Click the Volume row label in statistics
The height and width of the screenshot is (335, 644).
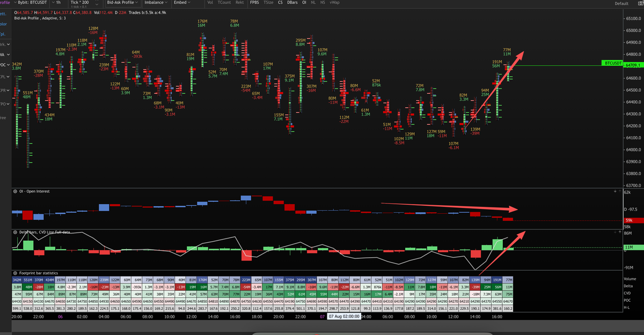coord(630,279)
